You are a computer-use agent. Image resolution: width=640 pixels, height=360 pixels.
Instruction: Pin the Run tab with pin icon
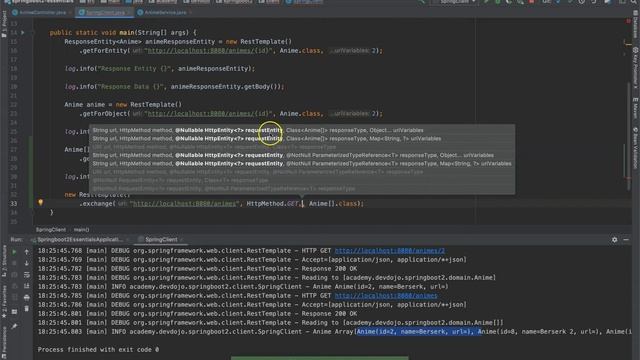click(x=14, y=326)
